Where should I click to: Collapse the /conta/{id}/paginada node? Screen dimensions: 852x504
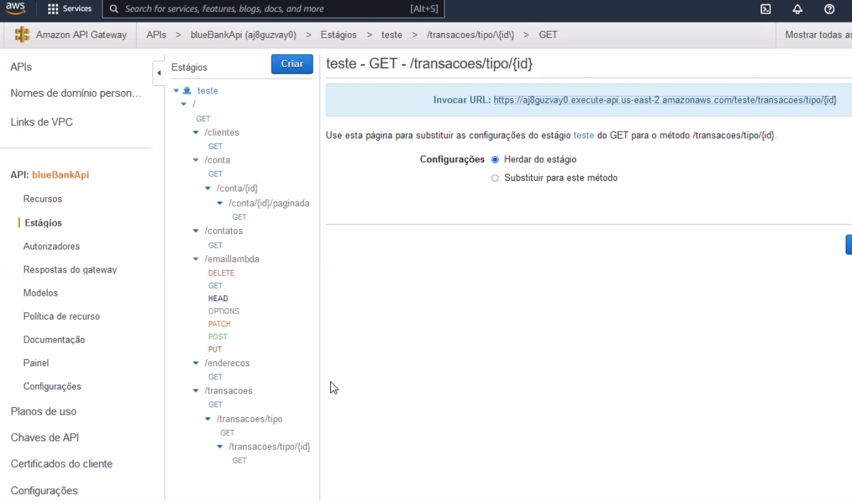220,203
